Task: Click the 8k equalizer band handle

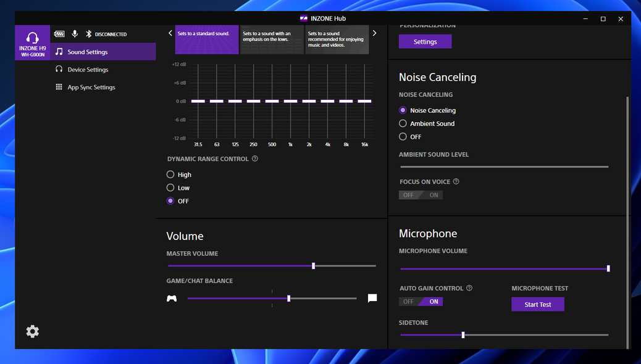Action: pyautogui.click(x=346, y=101)
